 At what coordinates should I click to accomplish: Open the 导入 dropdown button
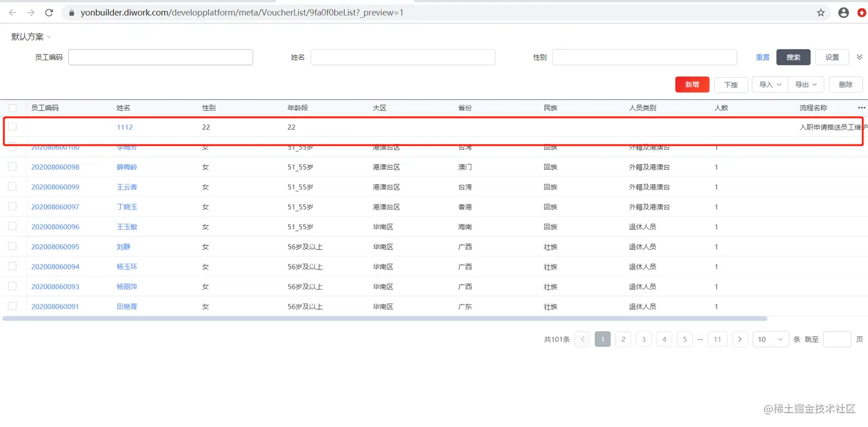pos(770,84)
